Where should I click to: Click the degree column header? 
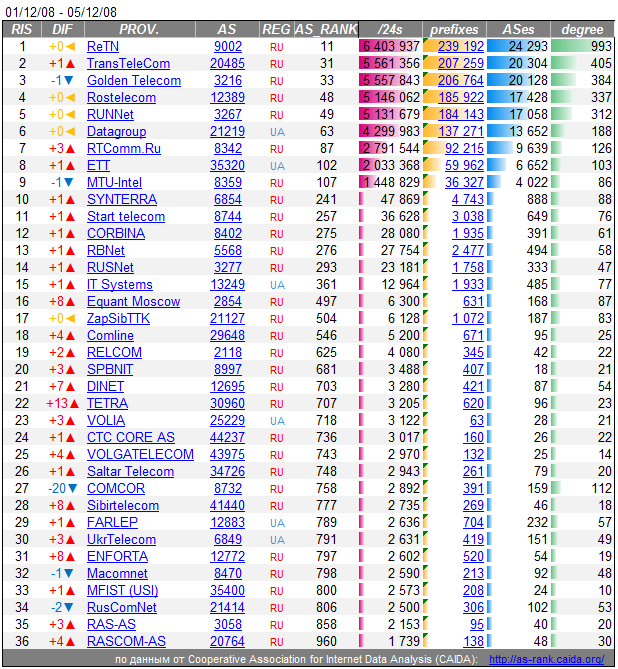click(583, 29)
